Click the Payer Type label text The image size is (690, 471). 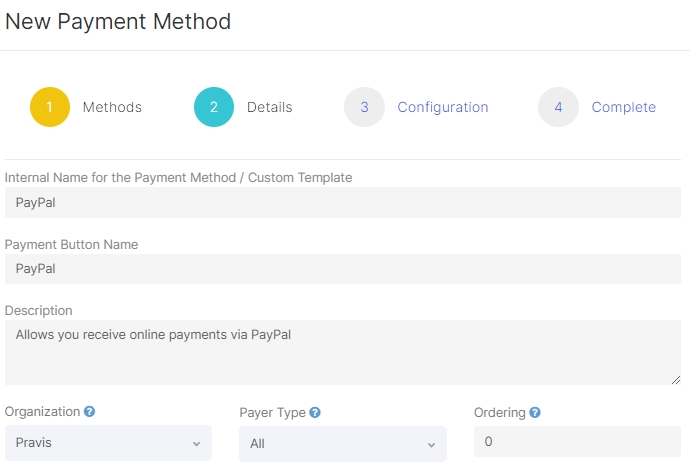272,412
